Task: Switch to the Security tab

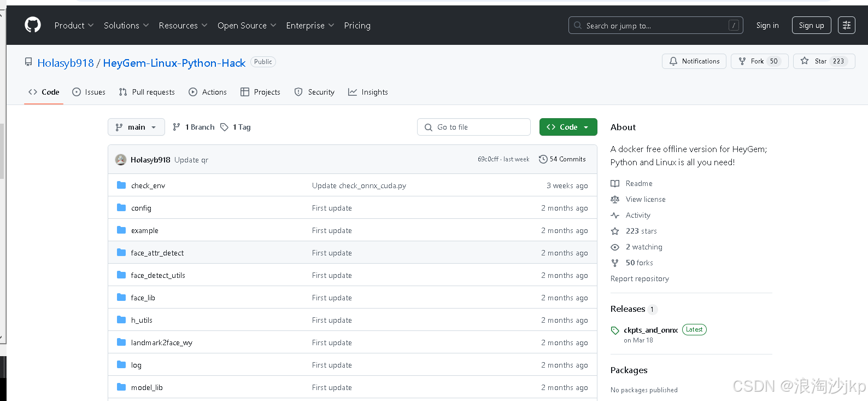Action: point(314,92)
